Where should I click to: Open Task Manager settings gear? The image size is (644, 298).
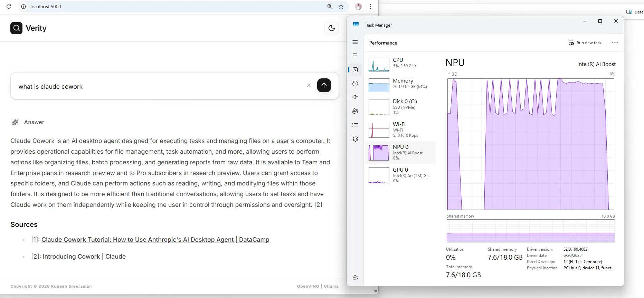coord(355,278)
